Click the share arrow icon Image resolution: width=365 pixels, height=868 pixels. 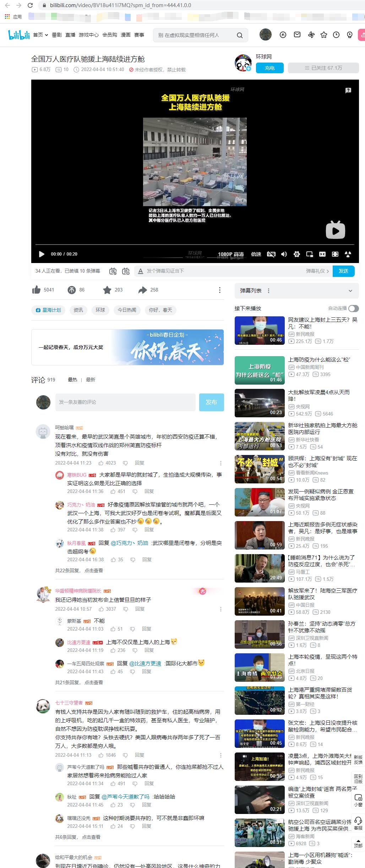coord(142,290)
